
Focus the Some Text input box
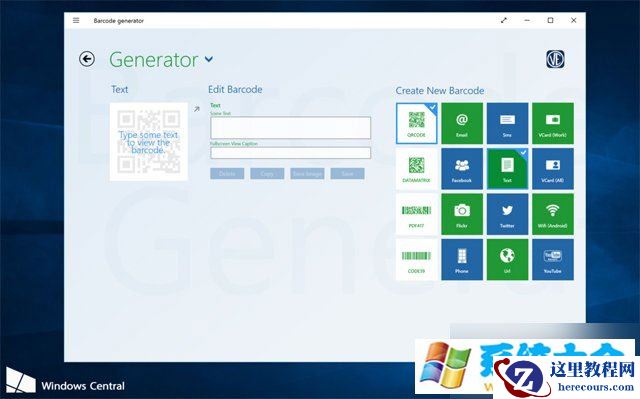click(291, 128)
